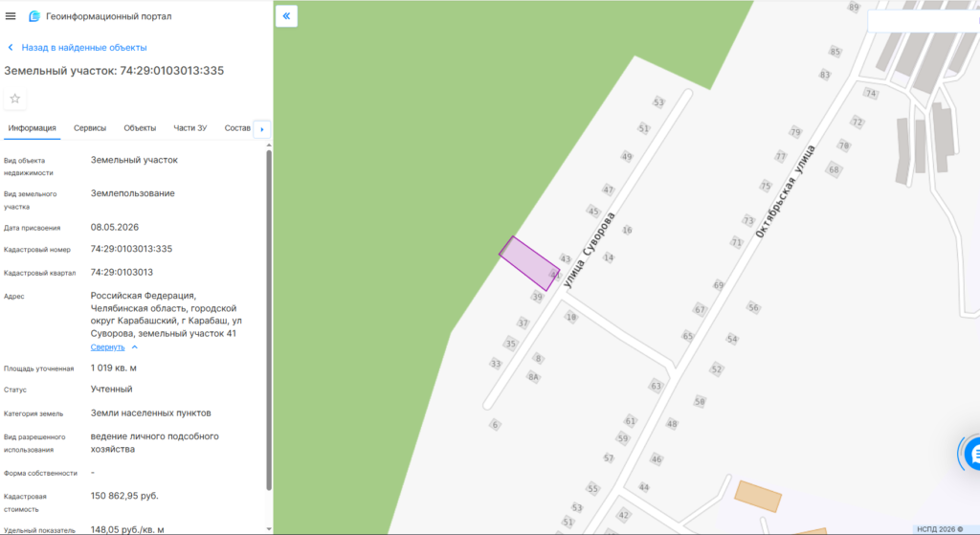The image size is (980, 535).
Task: Click Землепользование value
Action: click(x=132, y=193)
